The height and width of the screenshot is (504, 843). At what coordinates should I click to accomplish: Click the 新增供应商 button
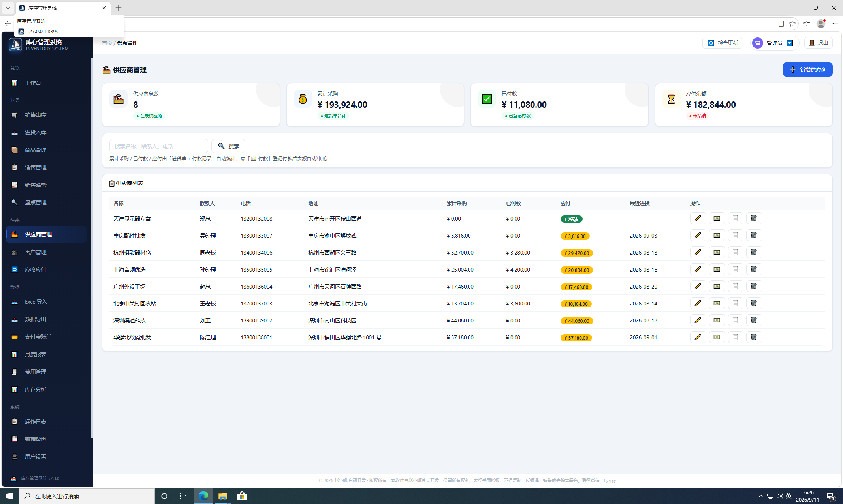(x=807, y=70)
